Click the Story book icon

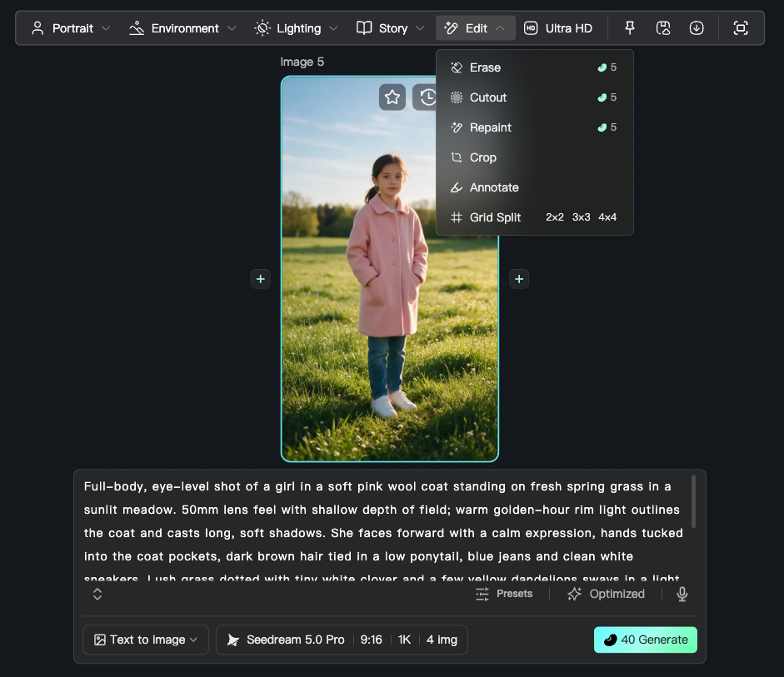pyautogui.click(x=364, y=28)
